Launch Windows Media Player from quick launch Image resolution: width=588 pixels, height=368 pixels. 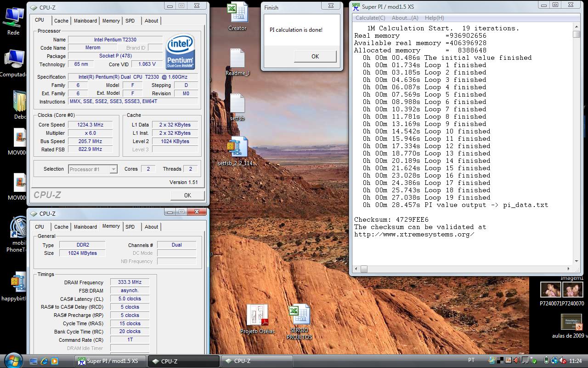point(55,361)
